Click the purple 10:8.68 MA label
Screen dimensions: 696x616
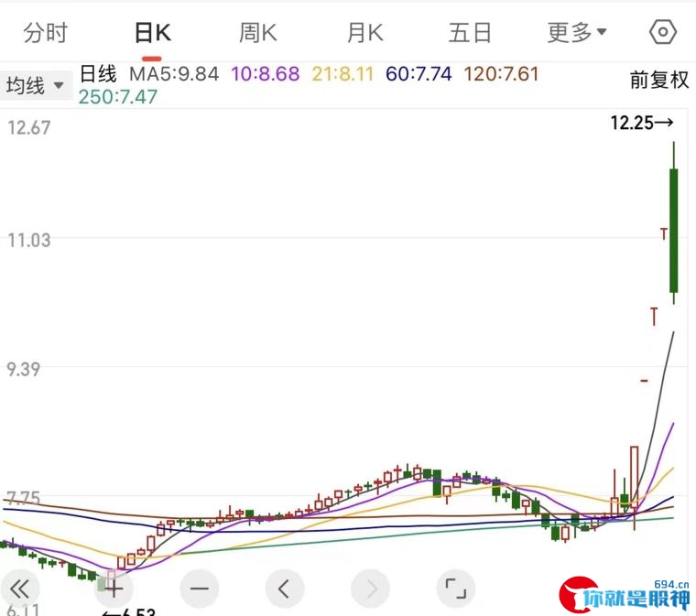pyautogui.click(x=266, y=74)
